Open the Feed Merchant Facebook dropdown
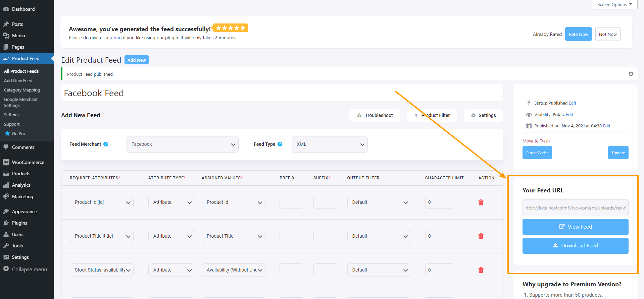This screenshot has height=299, width=644. click(x=183, y=144)
